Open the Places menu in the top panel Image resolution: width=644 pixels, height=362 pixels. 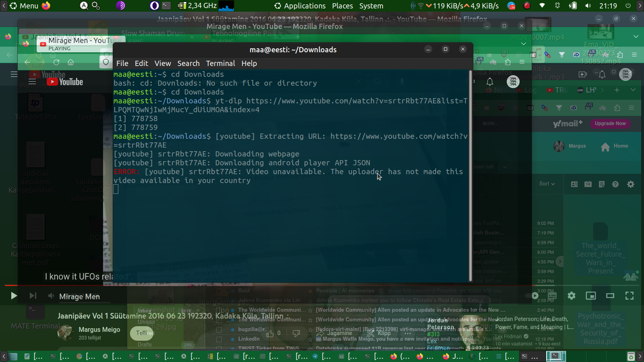(343, 6)
